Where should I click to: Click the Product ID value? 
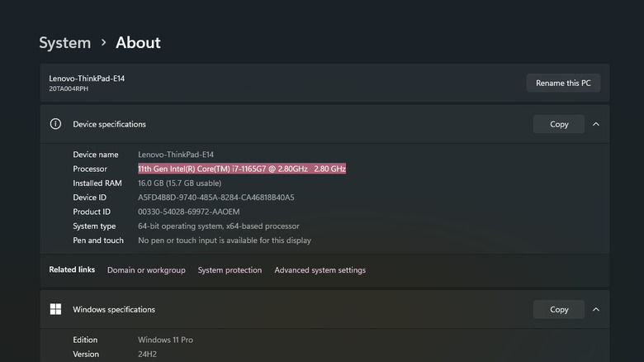(189, 212)
